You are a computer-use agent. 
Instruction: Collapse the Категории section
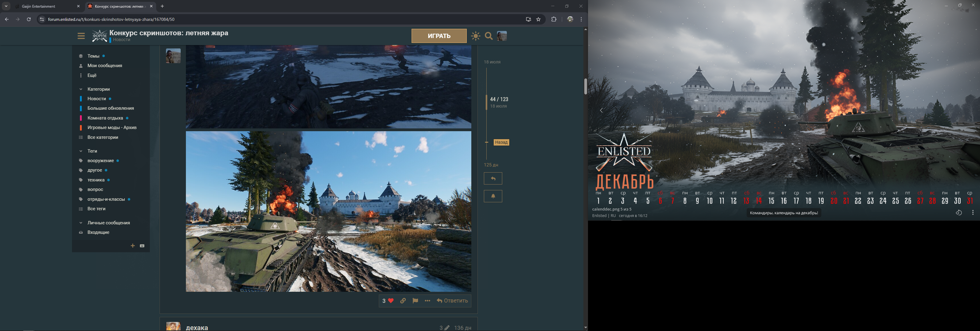tap(81, 89)
